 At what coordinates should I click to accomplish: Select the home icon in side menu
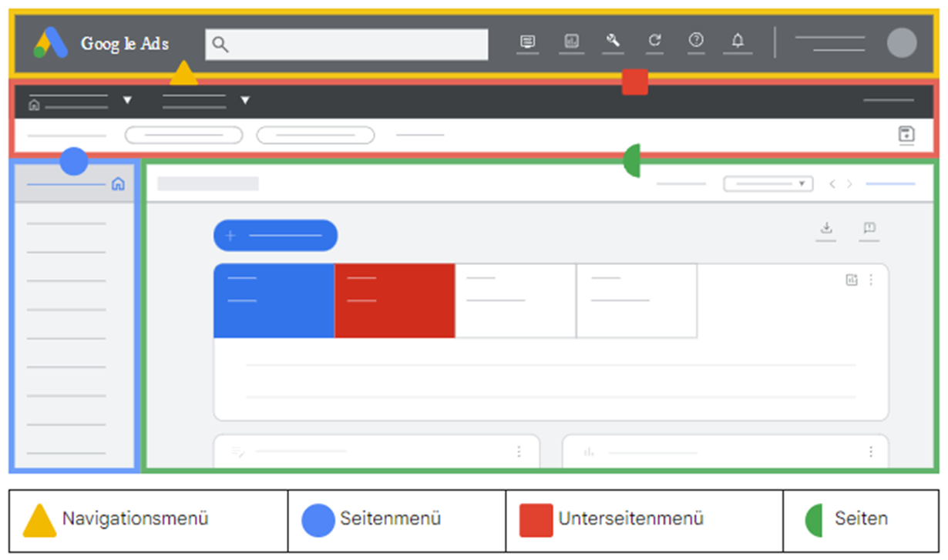point(118,184)
